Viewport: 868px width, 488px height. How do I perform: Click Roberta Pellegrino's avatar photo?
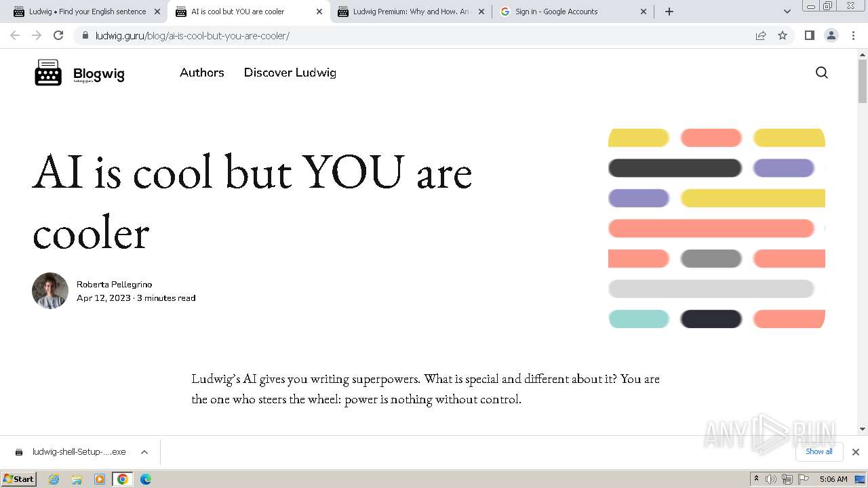(x=50, y=291)
